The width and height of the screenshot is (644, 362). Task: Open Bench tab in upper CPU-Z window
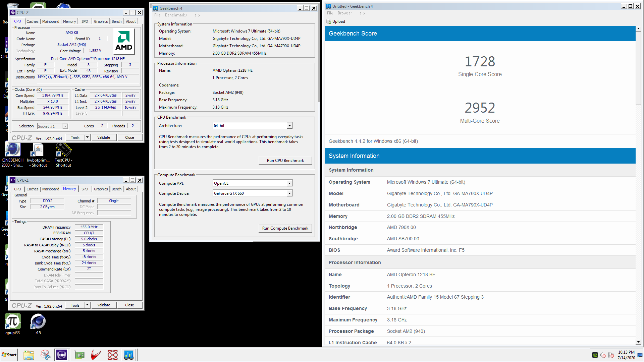[x=117, y=21]
